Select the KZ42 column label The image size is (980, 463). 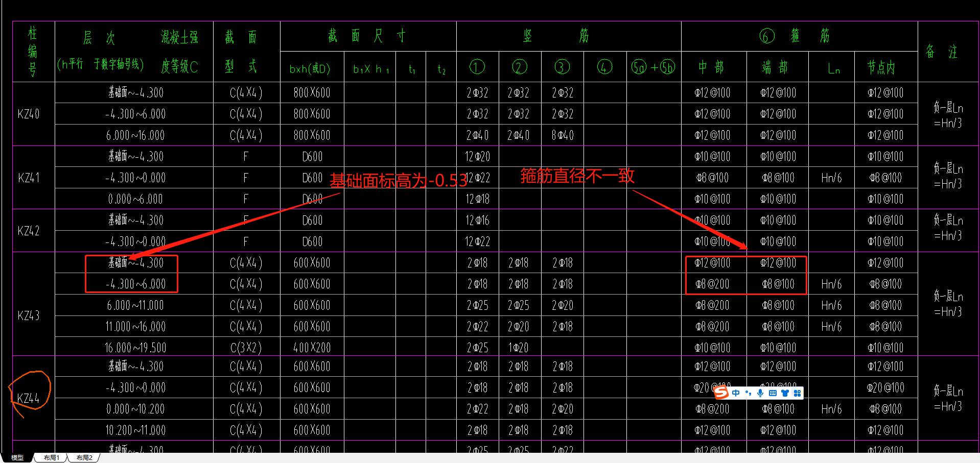(x=29, y=231)
